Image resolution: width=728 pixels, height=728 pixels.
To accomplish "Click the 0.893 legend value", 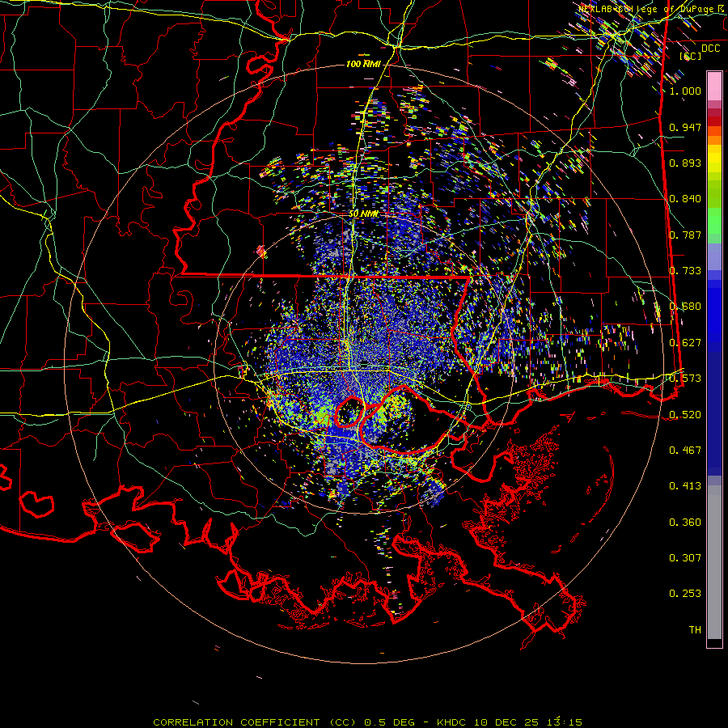I will (x=685, y=163).
